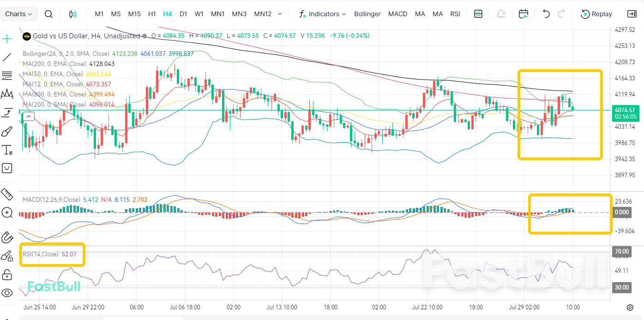
Task: Click MA quick button next to MACD
Action: point(420,14)
